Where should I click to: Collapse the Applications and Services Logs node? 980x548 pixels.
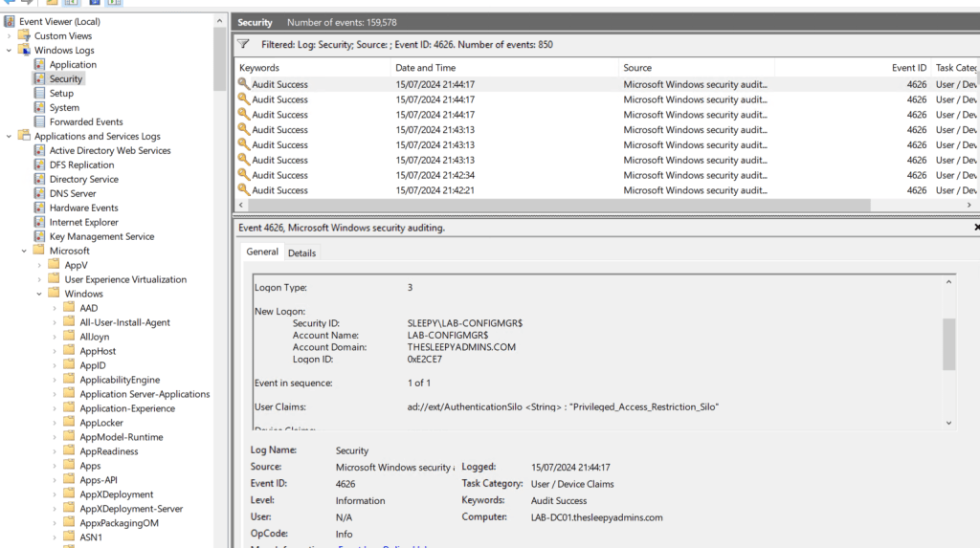pyautogui.click(x=10, y=136)
